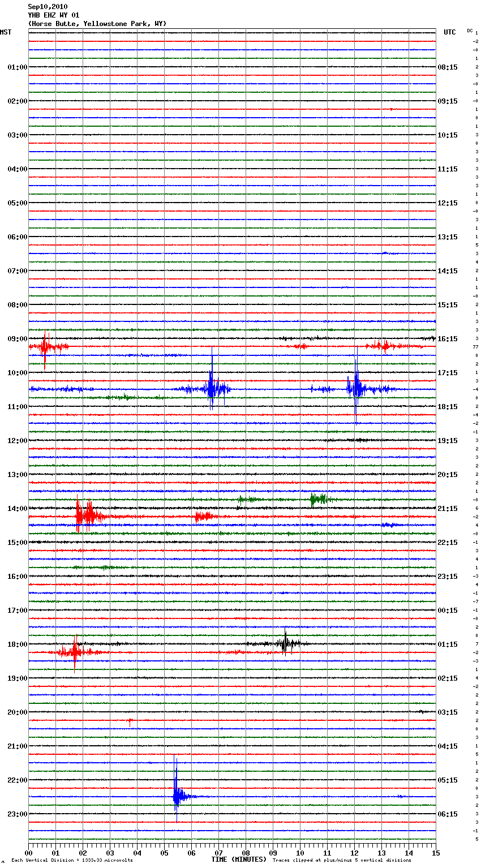Select the 20:00 MST time label
Screen dimensions: 481x868
[18, 712]
